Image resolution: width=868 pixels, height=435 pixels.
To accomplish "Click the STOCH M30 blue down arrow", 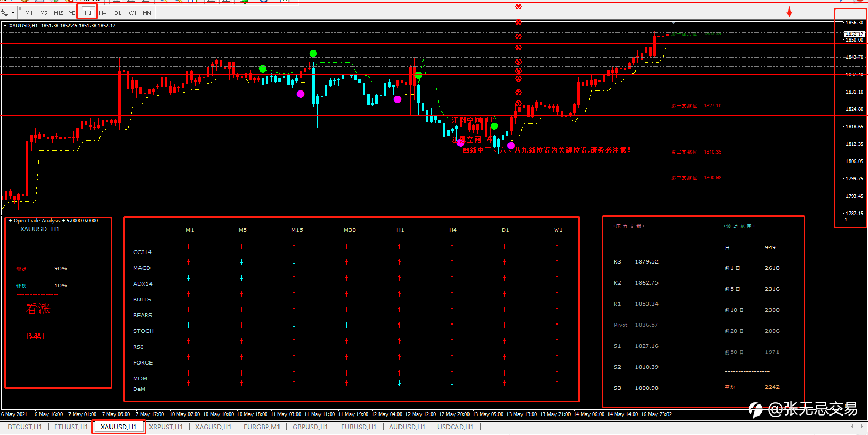I will pos(347,325).
